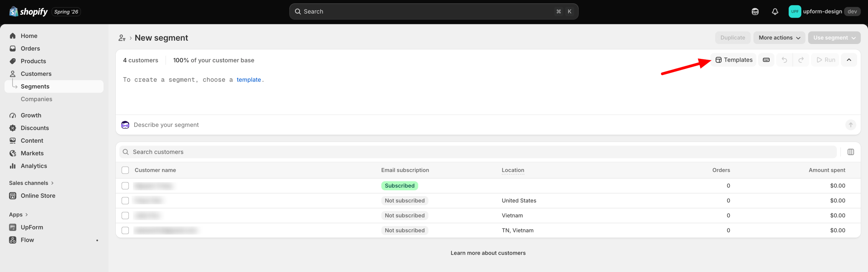Viewport: 868px width, 272px height.
Task: Open the edit columns icon
Action: coord(851,152)
